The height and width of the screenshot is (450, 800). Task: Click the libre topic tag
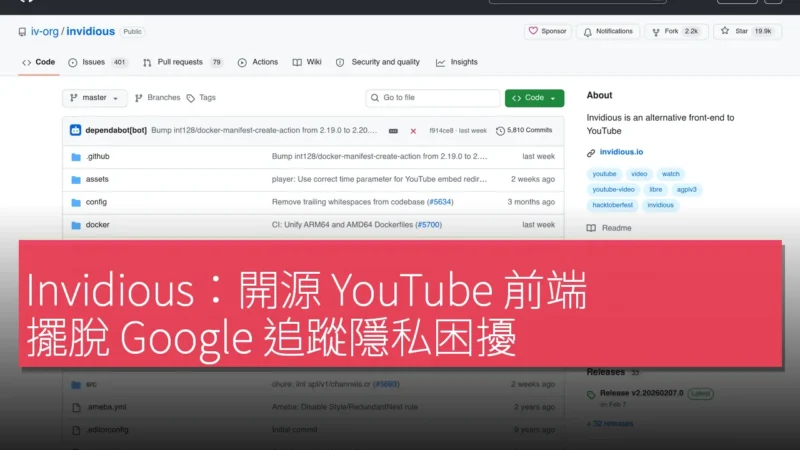[656, 189]
